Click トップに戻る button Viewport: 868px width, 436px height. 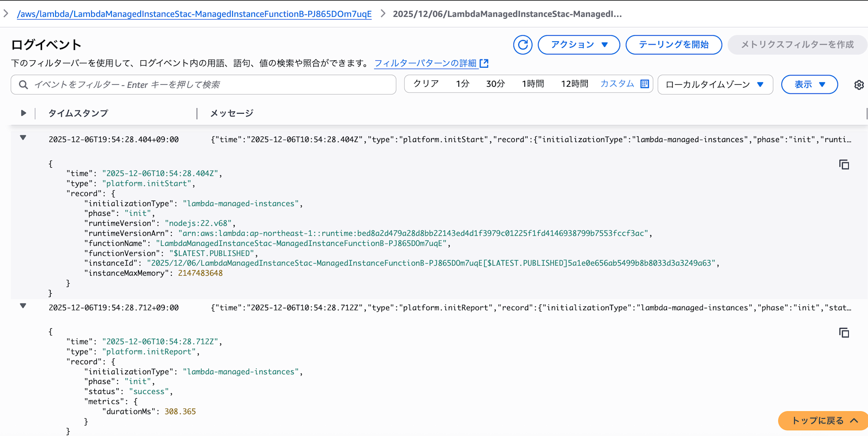coord(823,420)
